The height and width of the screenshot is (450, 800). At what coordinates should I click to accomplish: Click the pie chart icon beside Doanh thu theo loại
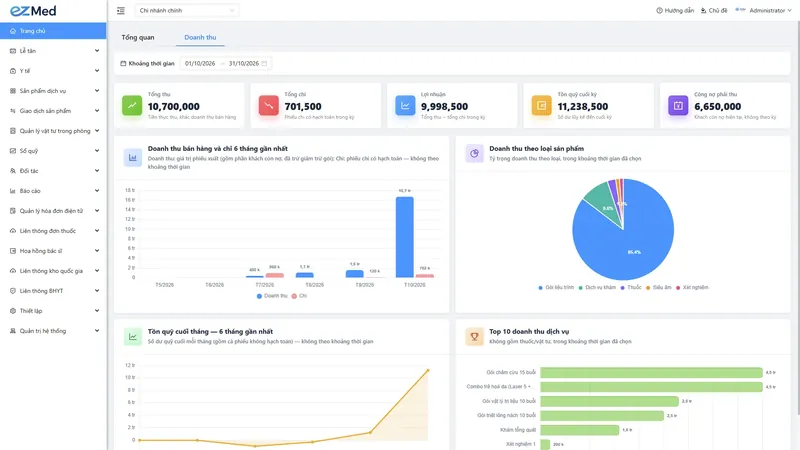(x=474, y=153)
